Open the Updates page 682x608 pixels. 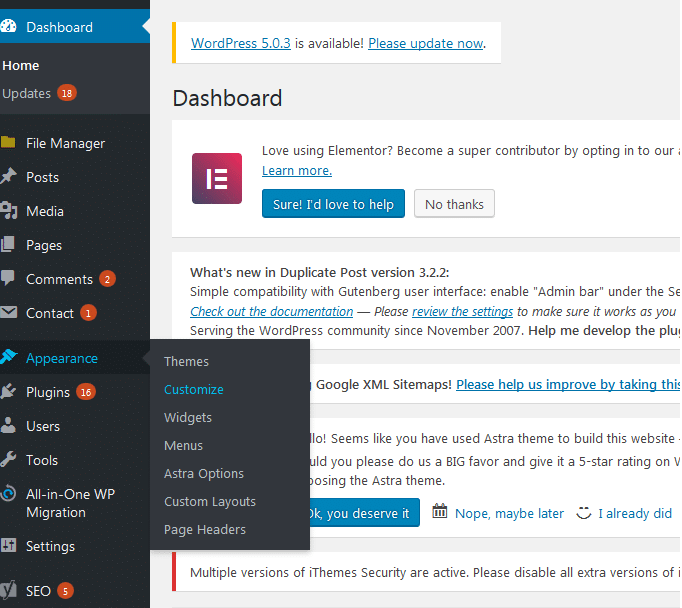pos(27,94)
